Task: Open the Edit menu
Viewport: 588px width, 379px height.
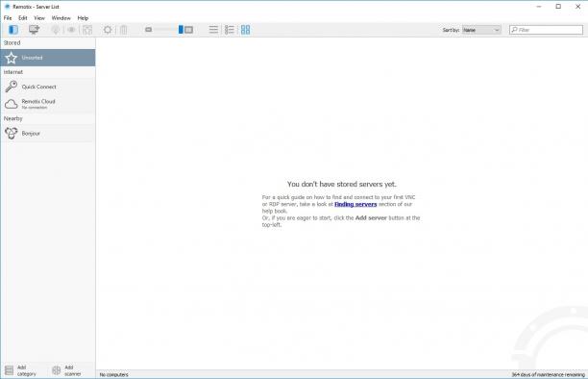Action: coord(23,17)
